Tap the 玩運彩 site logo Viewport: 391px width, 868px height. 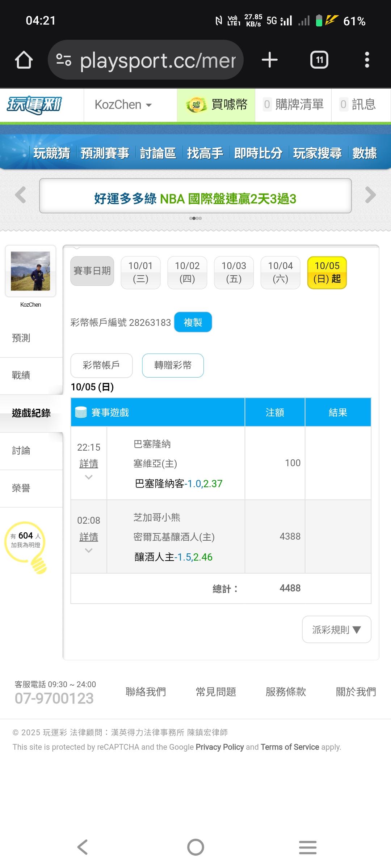coord(34,105)
